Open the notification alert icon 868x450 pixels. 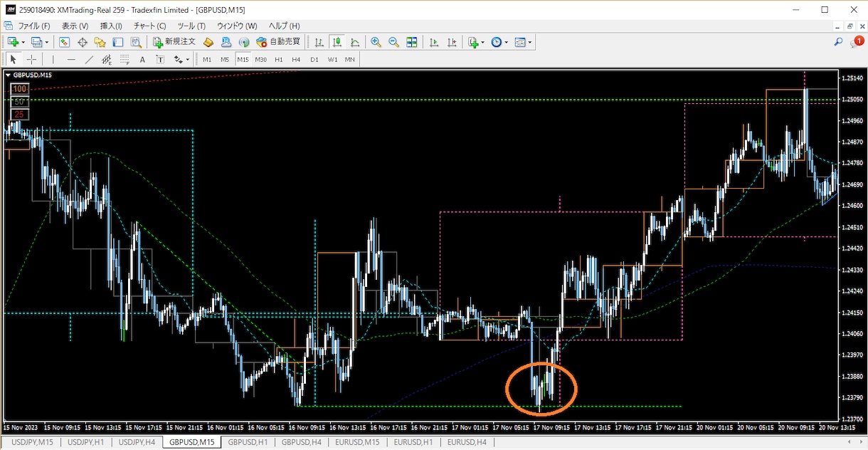pyautogui.click(x=857, y=42)
